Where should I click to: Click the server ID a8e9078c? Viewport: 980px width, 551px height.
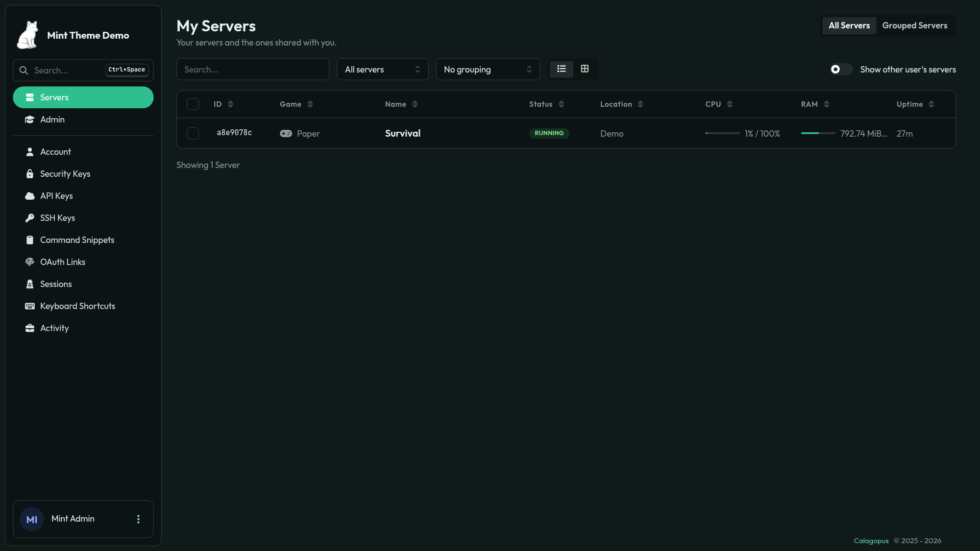pos(234,133)
